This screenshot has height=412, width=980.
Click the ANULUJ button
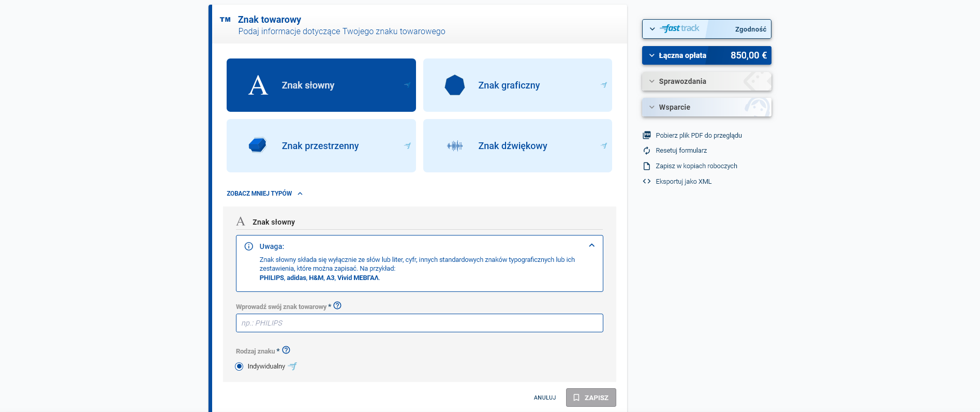point(545,398)
